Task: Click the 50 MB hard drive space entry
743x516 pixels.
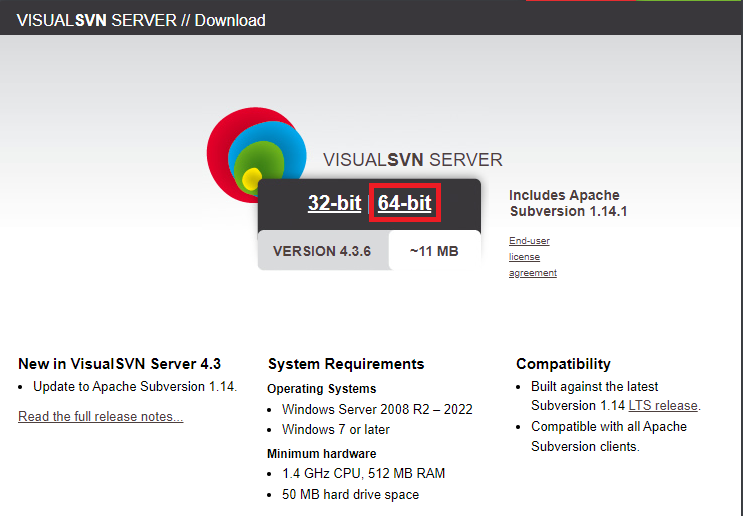Action: pos(350,495)
